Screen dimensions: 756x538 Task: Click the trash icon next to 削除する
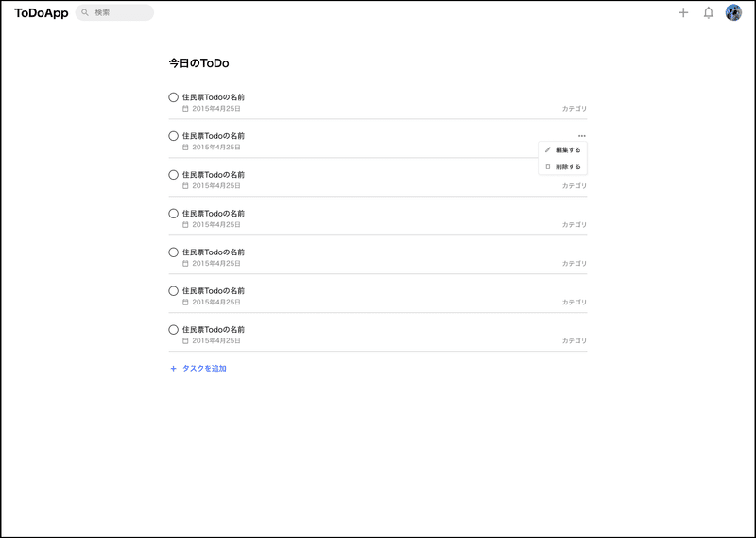548,166
